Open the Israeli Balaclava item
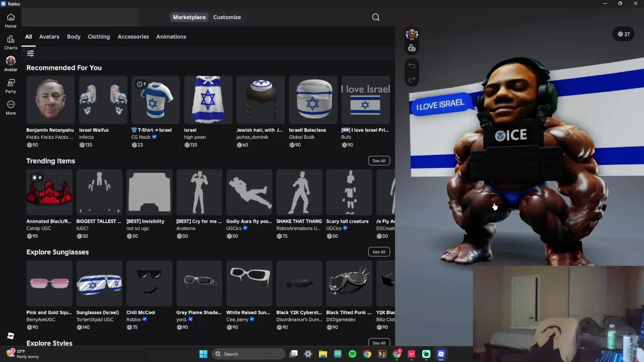Viewport: 644px width, 362px height. 313,100
